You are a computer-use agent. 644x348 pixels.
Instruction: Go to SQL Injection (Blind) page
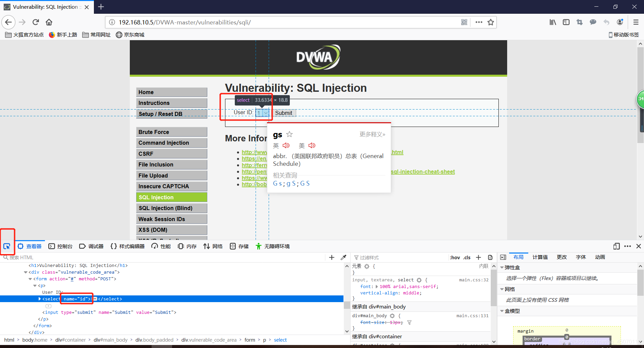click(172, 208)
